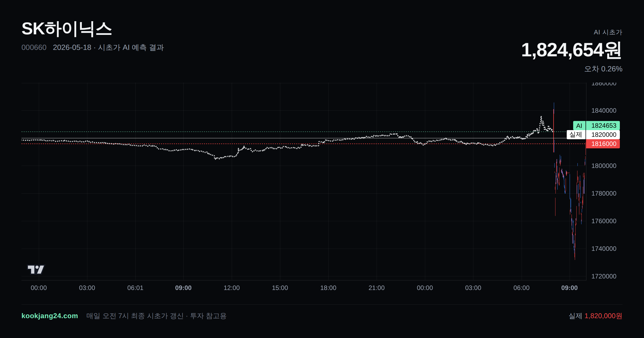This screenshot has width=644, height=338.
Task: Click the 21:00 time axis label
Action: 376,288
